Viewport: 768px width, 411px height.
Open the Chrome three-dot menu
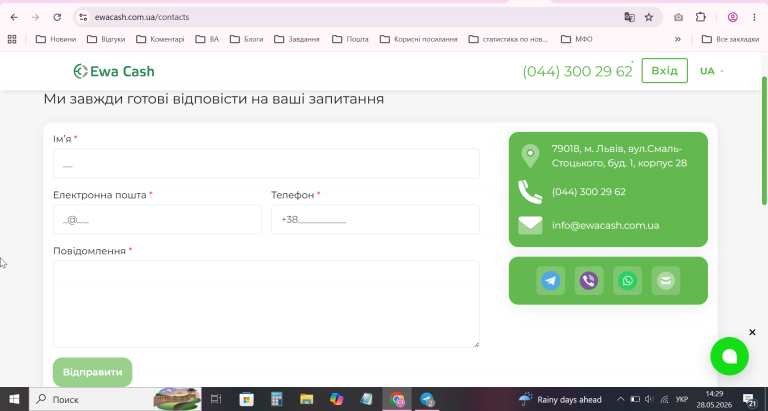[754, 17]
